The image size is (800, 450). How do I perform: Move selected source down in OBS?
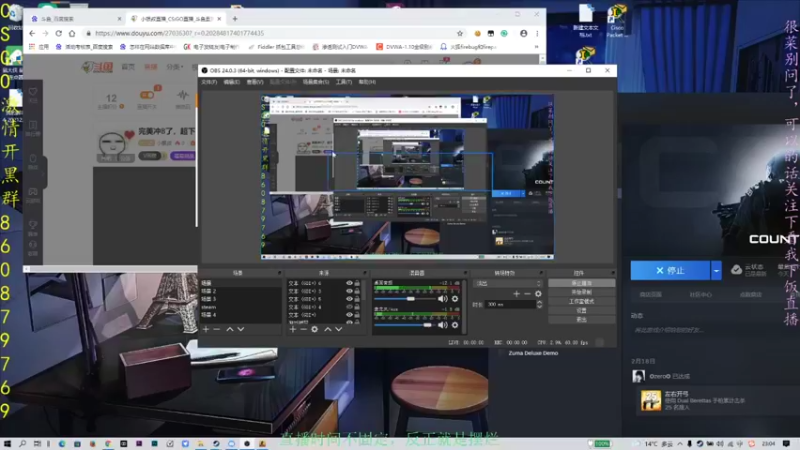(339, 330)
